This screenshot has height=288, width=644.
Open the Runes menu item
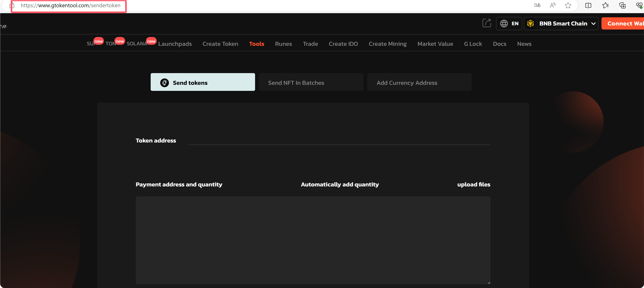point(283,44)
